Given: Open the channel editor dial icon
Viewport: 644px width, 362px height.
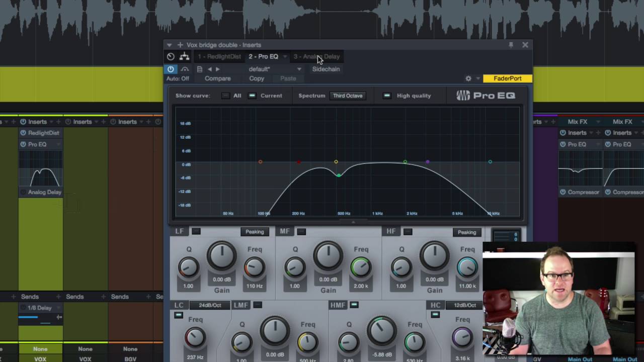Looking at the screenshot, I should click(171, 57).
